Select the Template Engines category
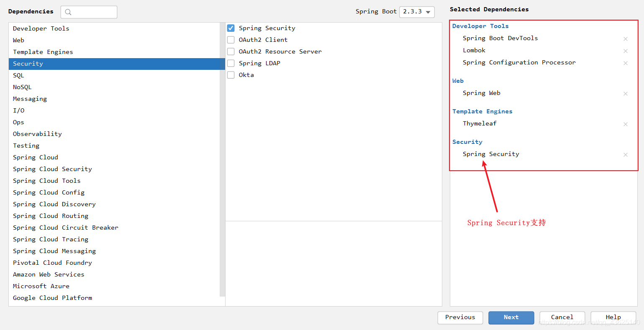Image resolution: width=644 pixels, height=330 pixels. 114,52
